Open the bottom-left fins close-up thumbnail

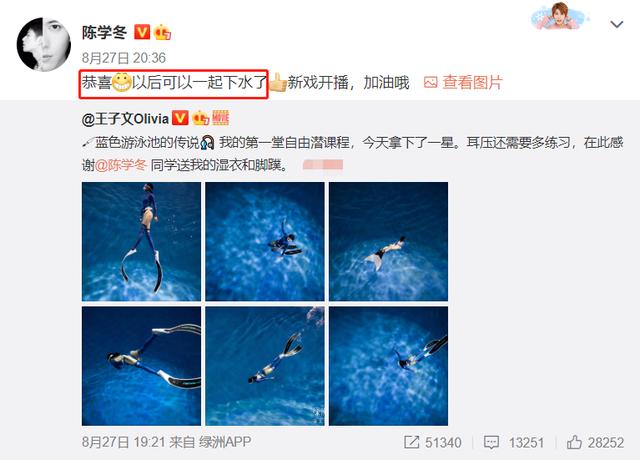[x=141, y=366]
